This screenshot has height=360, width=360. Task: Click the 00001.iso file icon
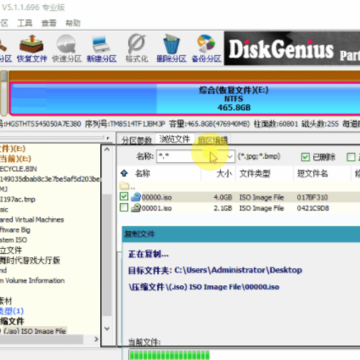point(136,208)
